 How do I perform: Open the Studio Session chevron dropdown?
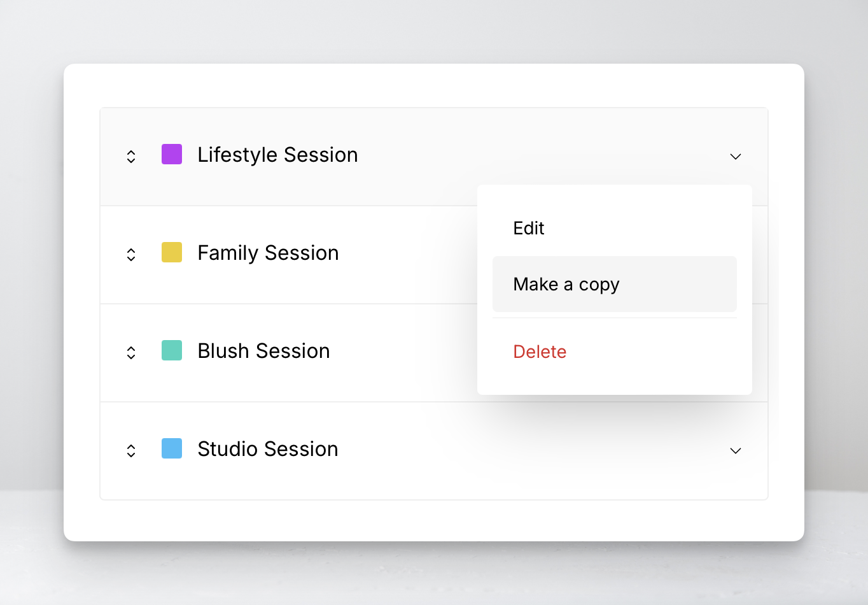(736, 451)
